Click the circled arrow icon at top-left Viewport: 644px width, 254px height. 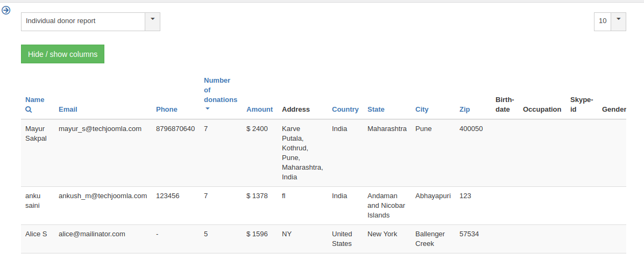point(6,10)
